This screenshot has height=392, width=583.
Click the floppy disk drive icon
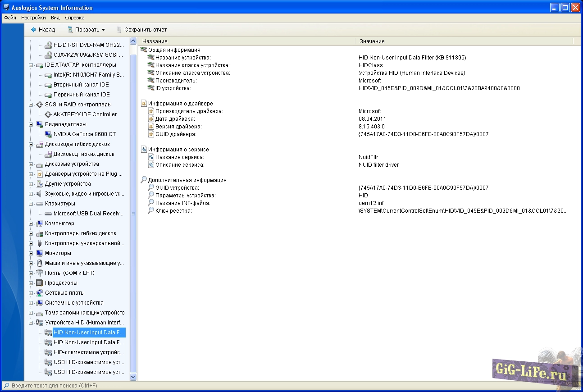tap(48, 154)
